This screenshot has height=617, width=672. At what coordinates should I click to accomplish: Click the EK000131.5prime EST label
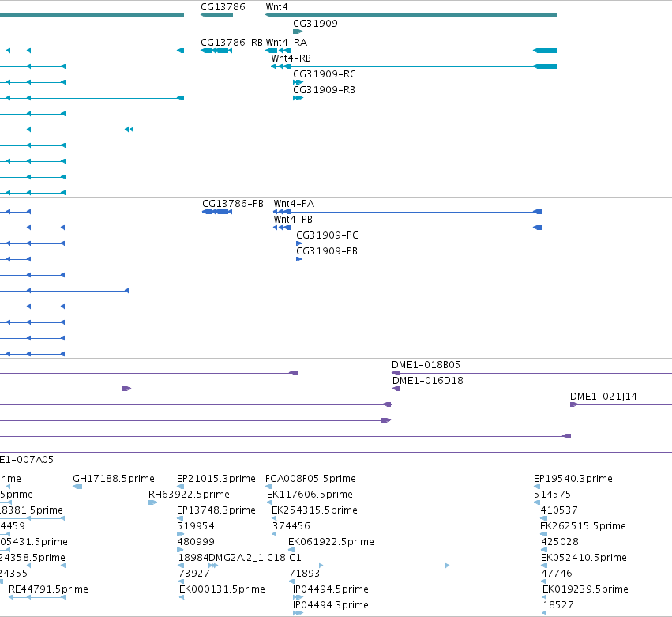click(x=222, y=589)
